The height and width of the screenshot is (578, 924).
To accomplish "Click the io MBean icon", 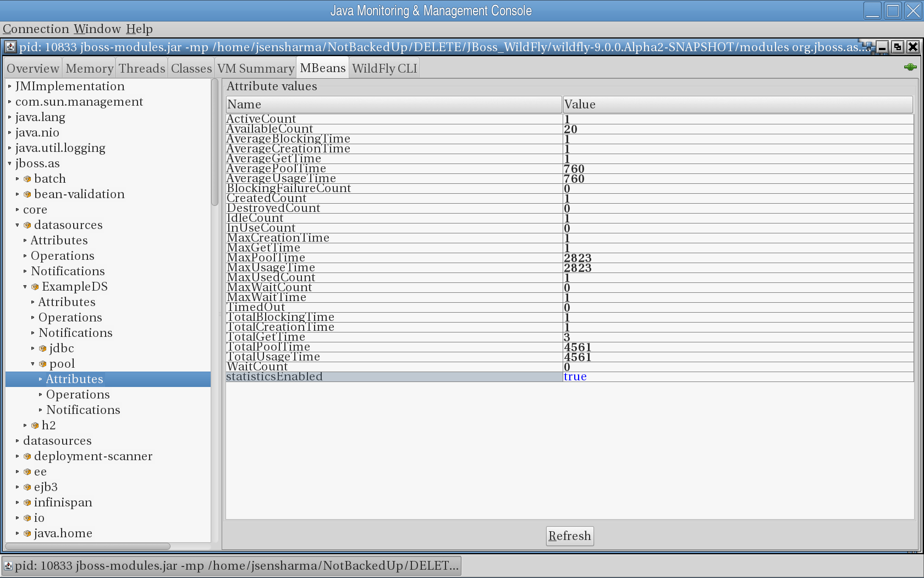I will coord(27,517).
